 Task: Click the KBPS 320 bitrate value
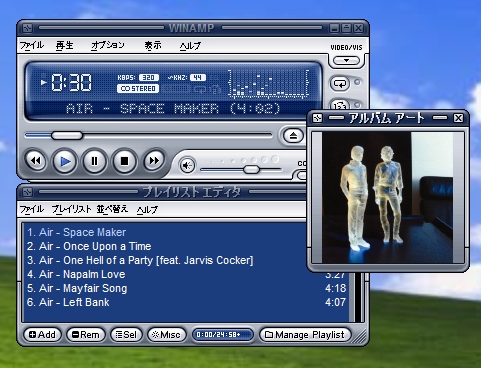coord(149,78)
